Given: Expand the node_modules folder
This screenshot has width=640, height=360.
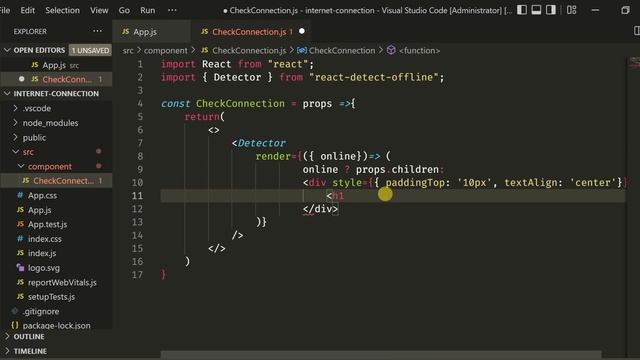Looking at the screenshot, I should pyautogui.click(x=50, y=123).
